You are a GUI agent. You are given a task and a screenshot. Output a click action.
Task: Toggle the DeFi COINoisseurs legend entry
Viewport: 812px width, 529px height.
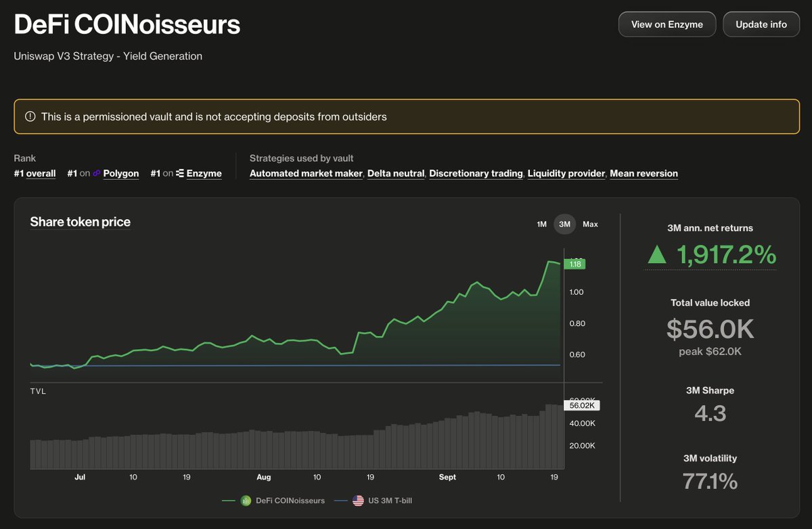273,501
